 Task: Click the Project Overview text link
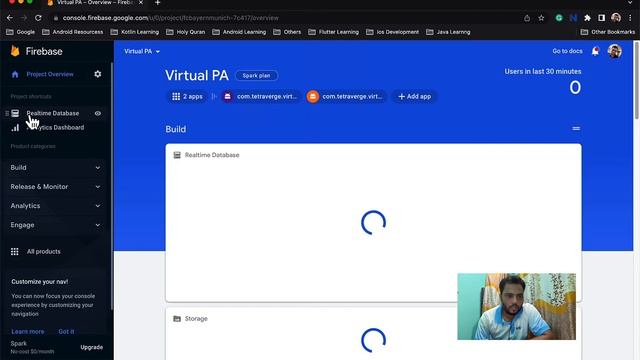click(x=50, y=74)
